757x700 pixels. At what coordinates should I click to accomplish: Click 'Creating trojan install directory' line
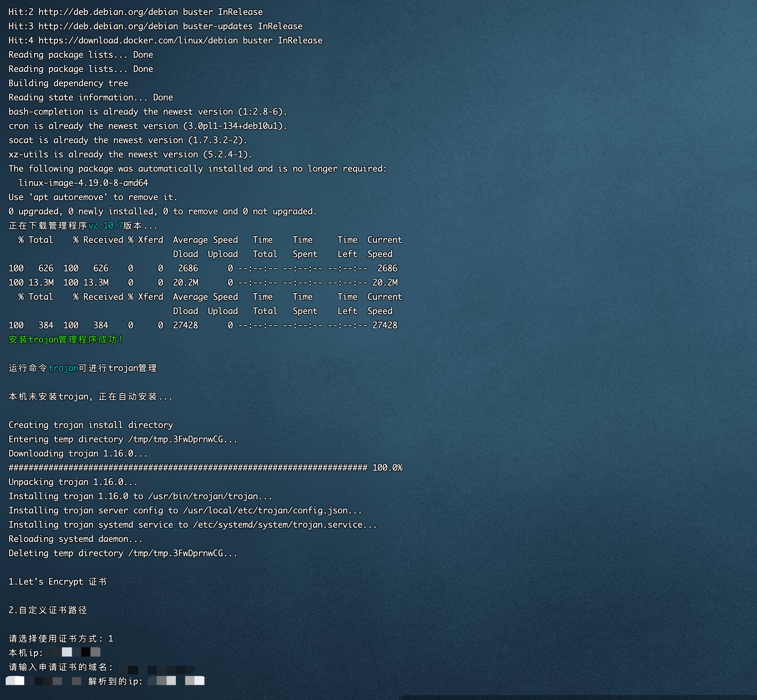coord(90,425)
